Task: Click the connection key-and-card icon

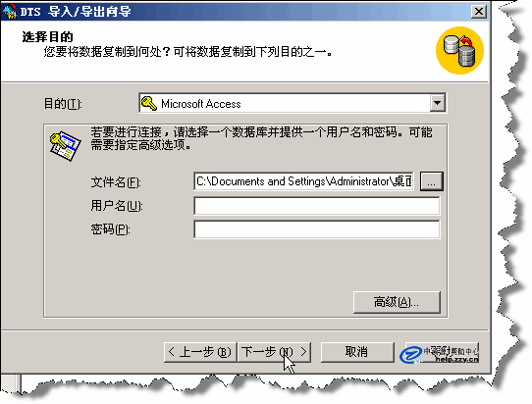Action: 65,146
